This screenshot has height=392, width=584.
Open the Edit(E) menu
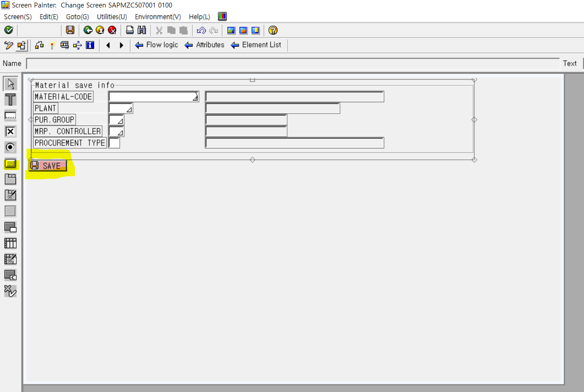point(49,17)
